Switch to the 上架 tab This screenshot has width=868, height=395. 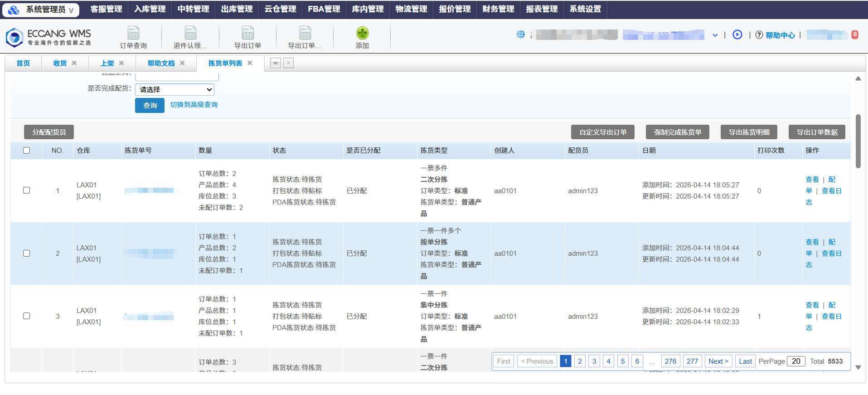coord(107,63)
